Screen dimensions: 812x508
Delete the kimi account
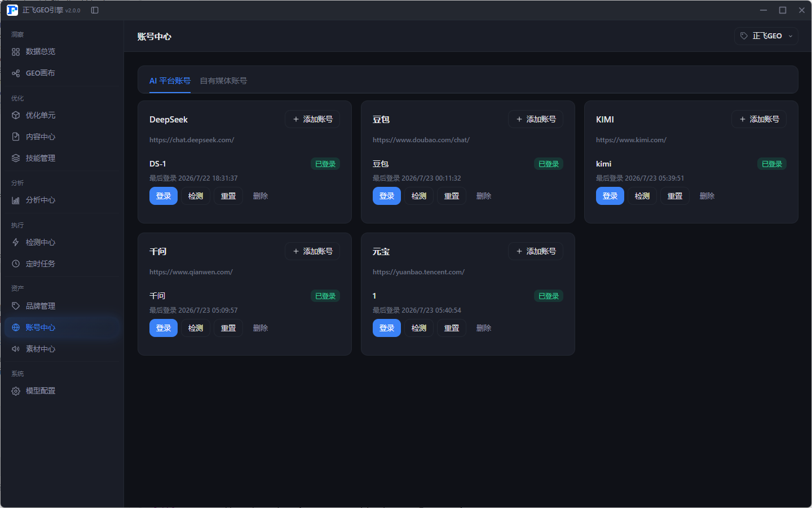[707, 196]
